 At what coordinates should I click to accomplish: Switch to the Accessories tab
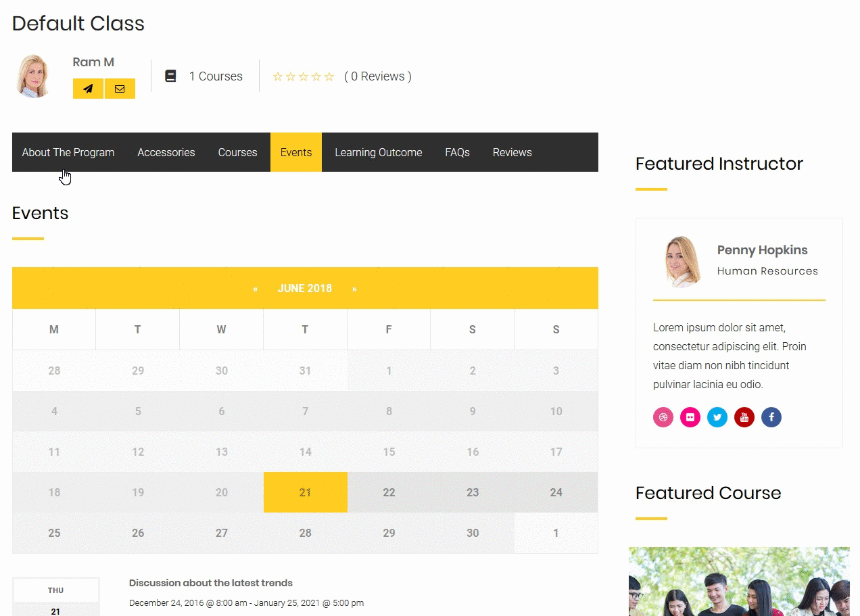pyautogui.click(x=166, y=152)
